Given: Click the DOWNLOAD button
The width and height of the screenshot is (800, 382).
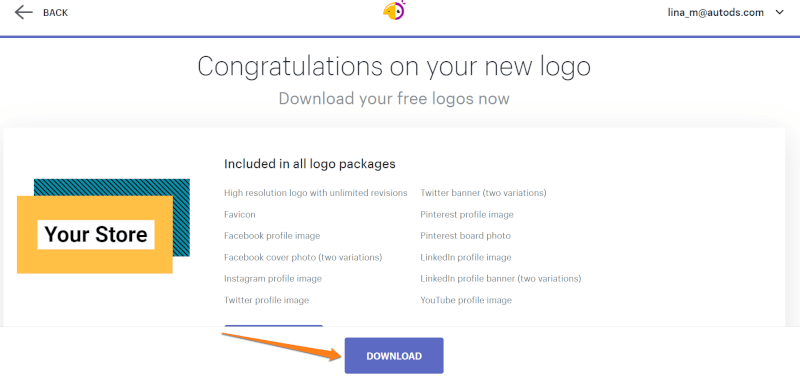Looking at the screenshot, I should (x=394, y=356).
